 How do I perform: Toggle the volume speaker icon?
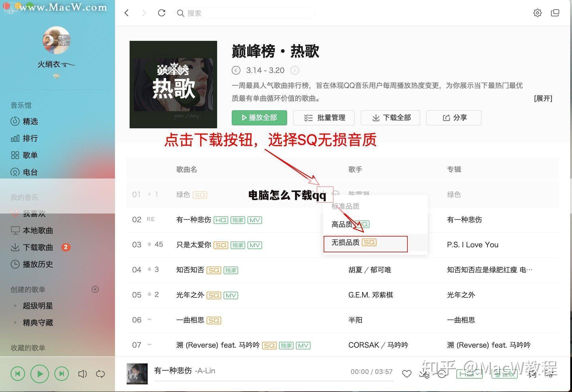pos(83,374)
